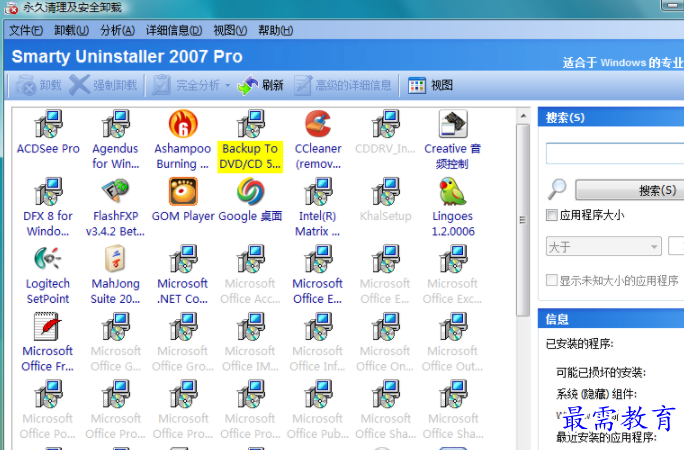
Task: Click the 高级的详细信息 toolbar button
Action: click(343, 85)
